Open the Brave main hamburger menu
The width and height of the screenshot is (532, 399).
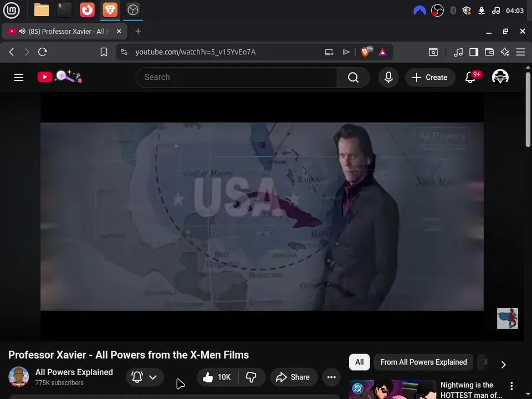point(520,52)
